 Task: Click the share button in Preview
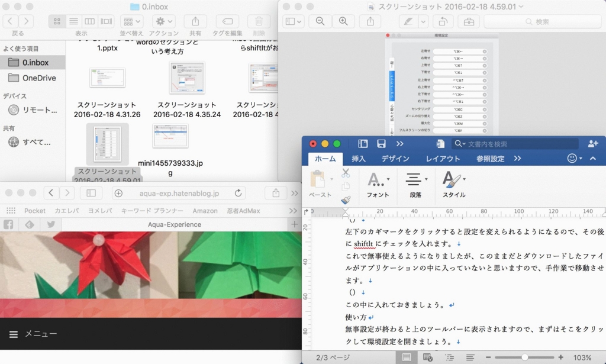(x=370, y=21)
